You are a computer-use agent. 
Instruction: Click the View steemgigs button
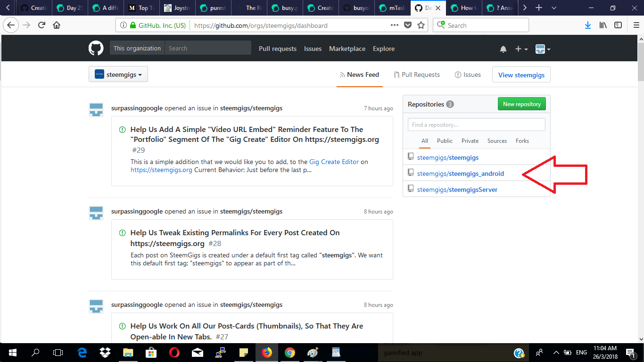(521, 75)
